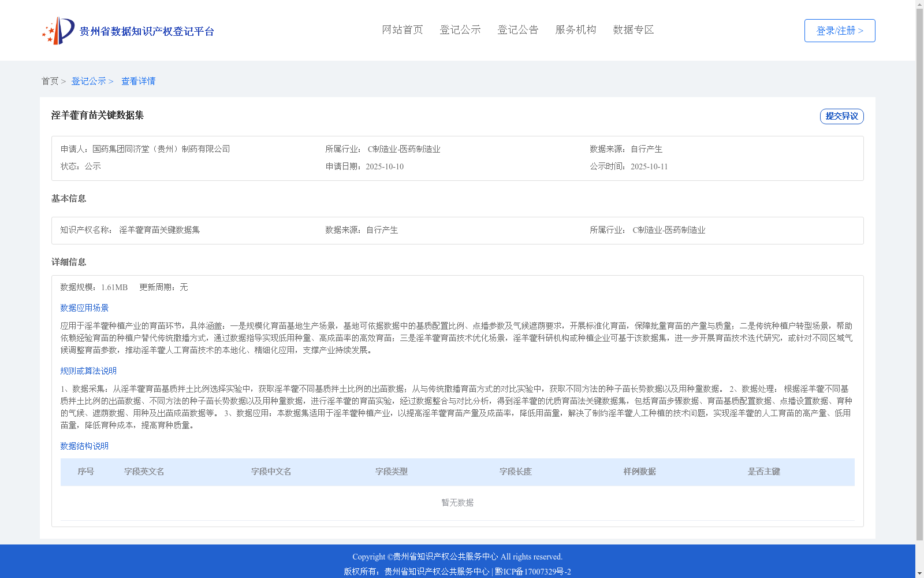
Task: Click the 查看详情 breadcrumb
Action: (138, 81)
